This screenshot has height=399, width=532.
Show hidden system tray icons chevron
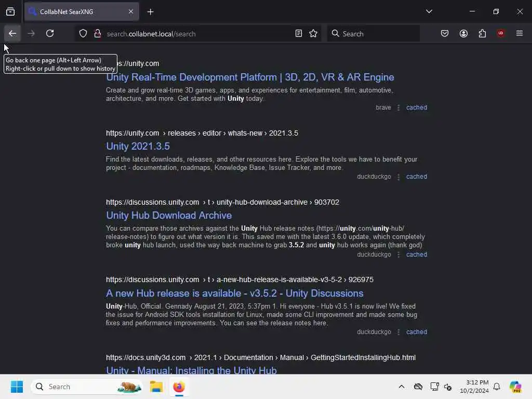402,387
